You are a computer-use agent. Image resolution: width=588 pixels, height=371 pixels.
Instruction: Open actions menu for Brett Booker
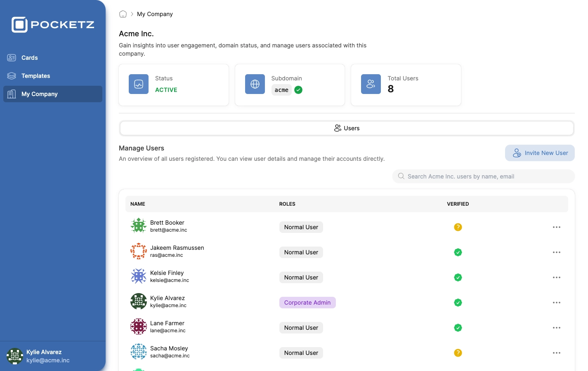point(556,227)
